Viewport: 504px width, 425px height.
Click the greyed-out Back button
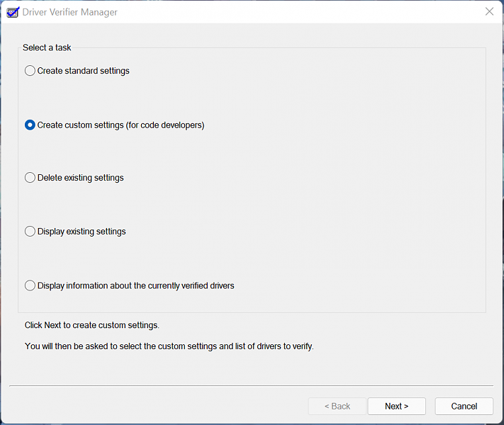(x=337, y=406)
